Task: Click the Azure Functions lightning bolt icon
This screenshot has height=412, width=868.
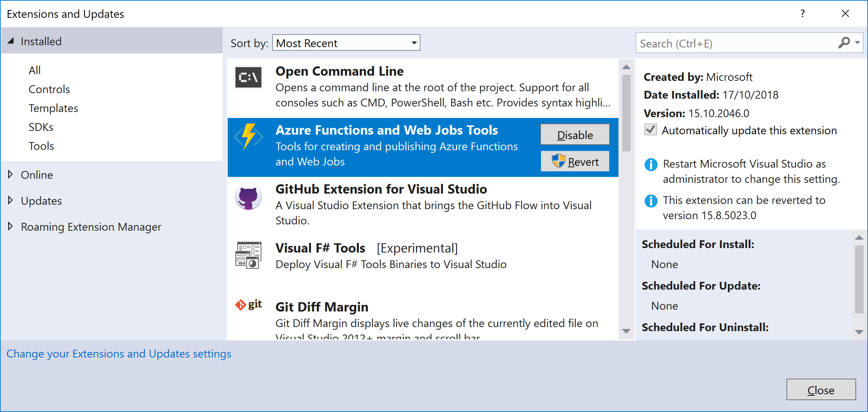Action: click(x=248, y=136)
